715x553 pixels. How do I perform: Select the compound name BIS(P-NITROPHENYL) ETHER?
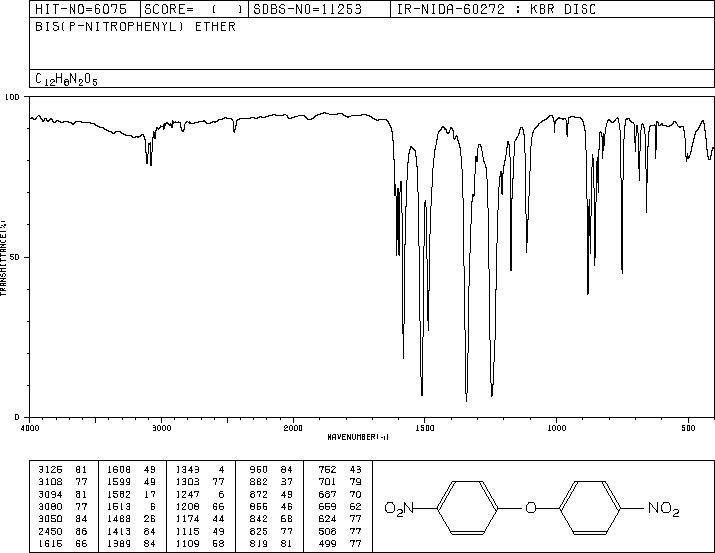(x=135, y=26)
